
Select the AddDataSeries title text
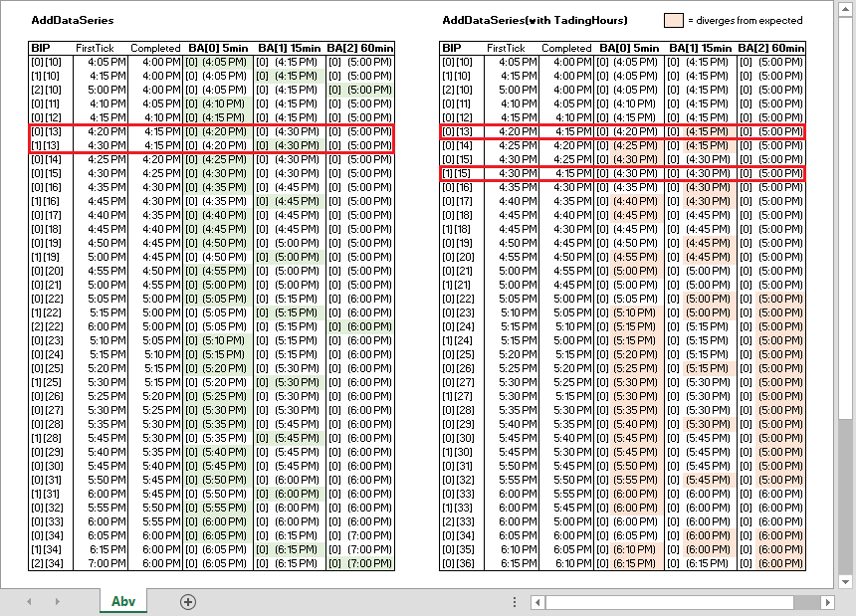[x=73, y=20]
